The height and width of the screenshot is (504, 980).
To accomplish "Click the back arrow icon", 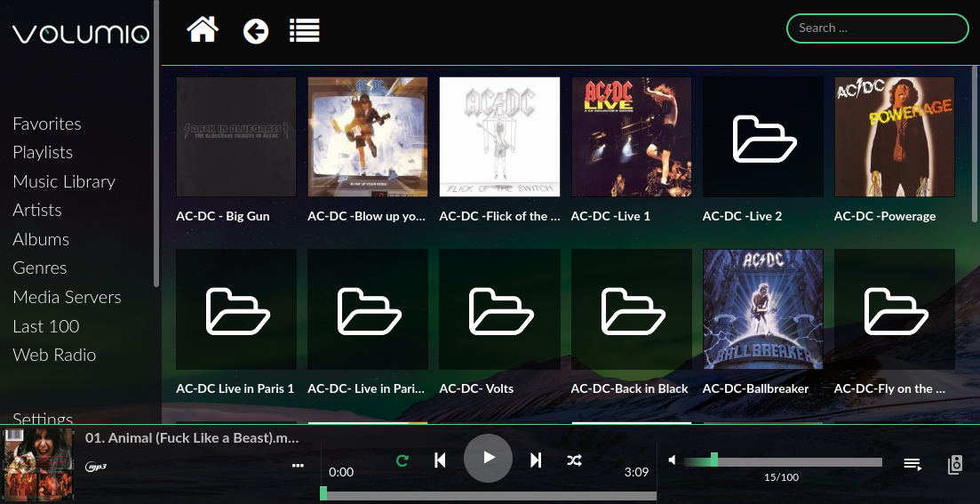I will [256, 30].
